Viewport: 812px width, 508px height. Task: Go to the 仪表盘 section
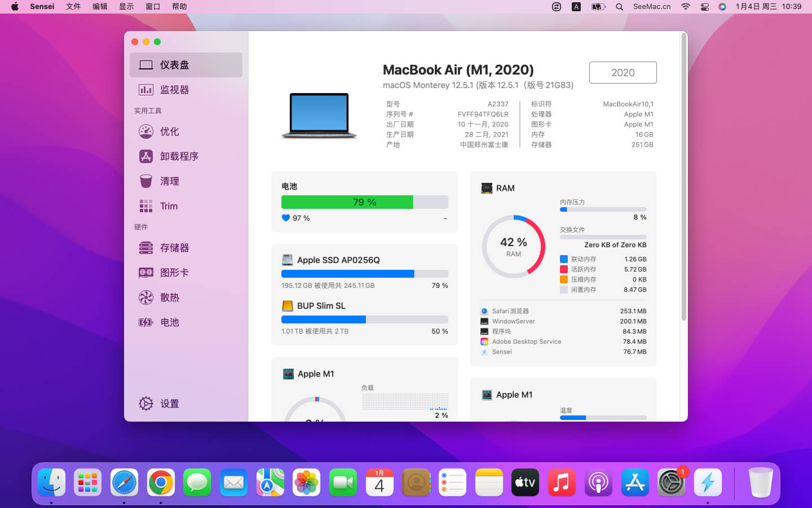tap(186, 65)
